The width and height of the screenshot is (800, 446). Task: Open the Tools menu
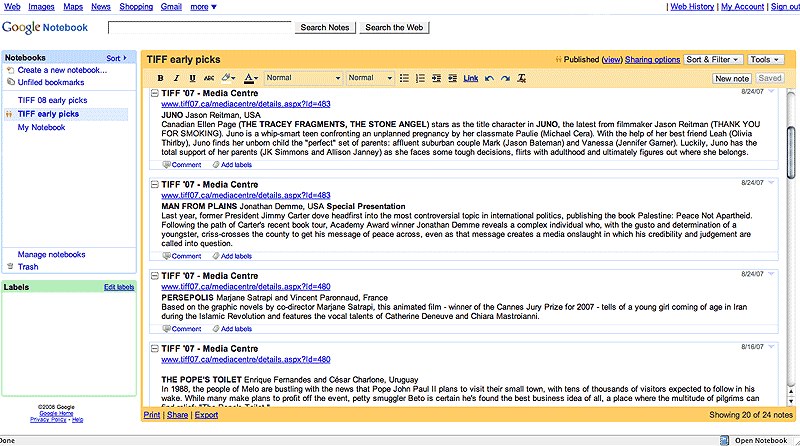coord(764,60)
